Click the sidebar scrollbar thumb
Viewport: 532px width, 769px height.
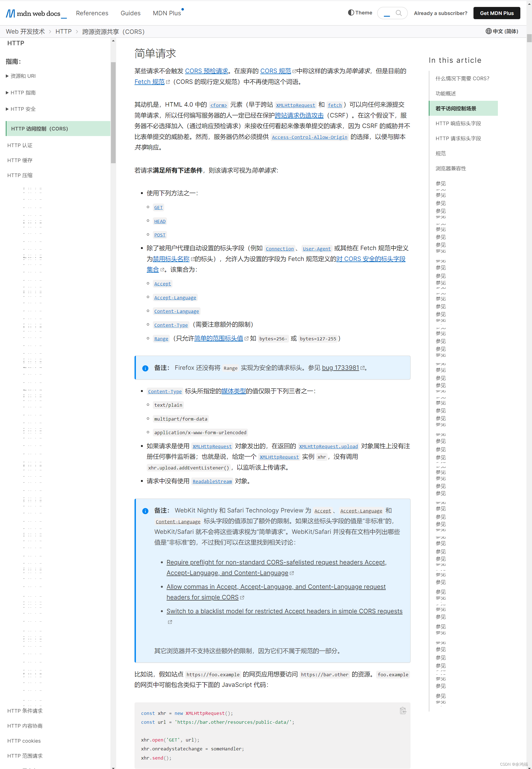point(113,112)
